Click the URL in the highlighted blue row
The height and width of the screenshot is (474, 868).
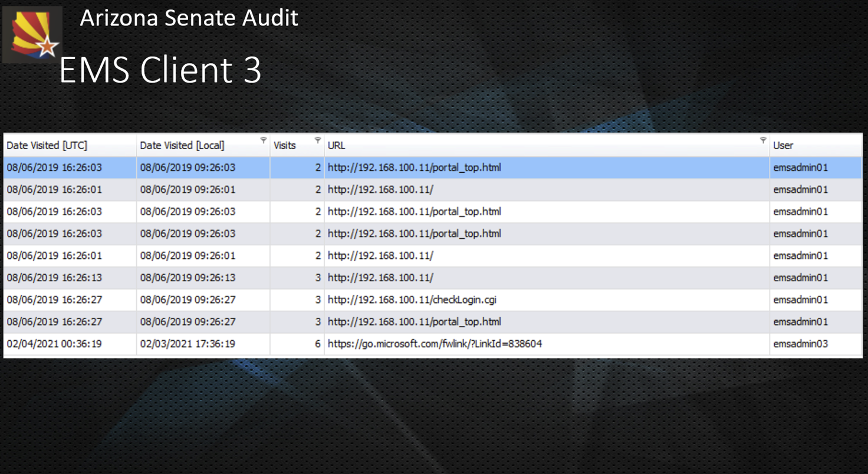tap(414, 167)
